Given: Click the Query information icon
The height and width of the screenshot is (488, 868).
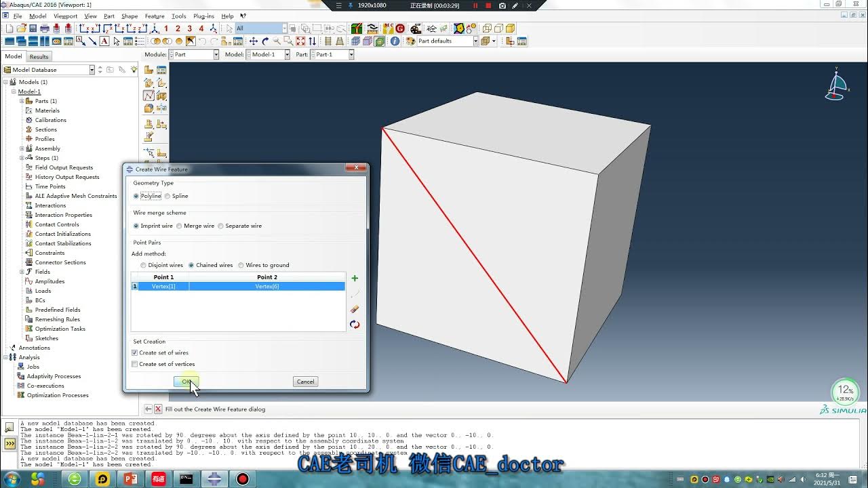Looking at the screenshot, I should 395,41.
